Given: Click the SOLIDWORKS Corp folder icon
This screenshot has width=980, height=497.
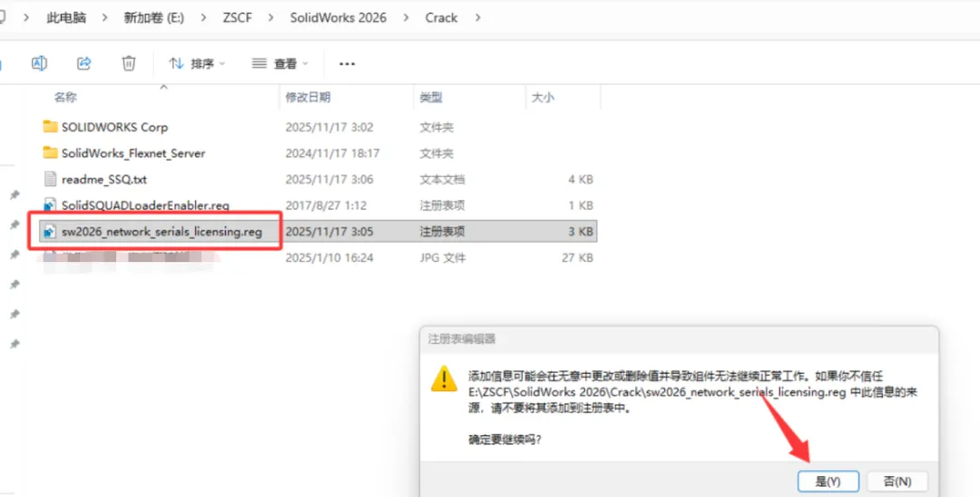Looking at the screenshot, I should [x=50, y=127].
